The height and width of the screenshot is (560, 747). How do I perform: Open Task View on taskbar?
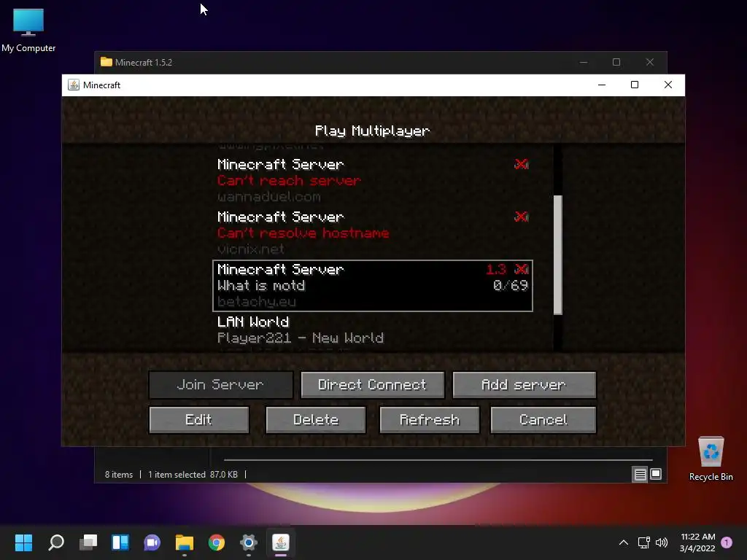point(88,542)
